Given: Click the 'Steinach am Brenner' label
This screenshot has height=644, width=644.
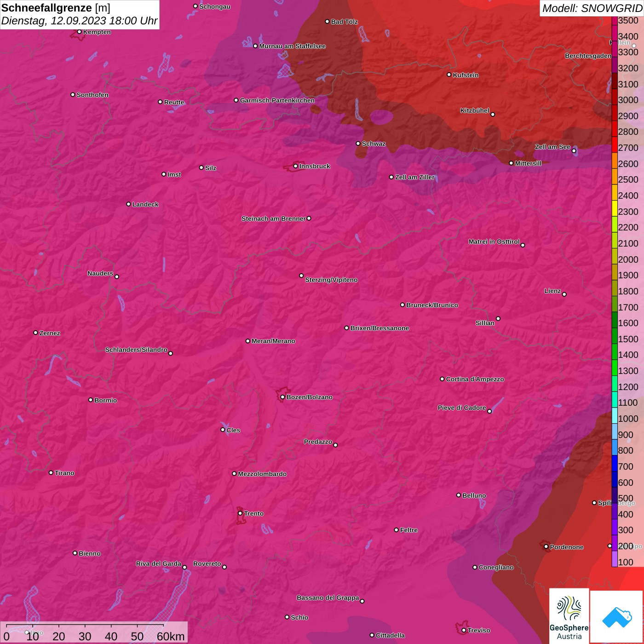Looking at the screenshot, I should (x=273, y=218).
